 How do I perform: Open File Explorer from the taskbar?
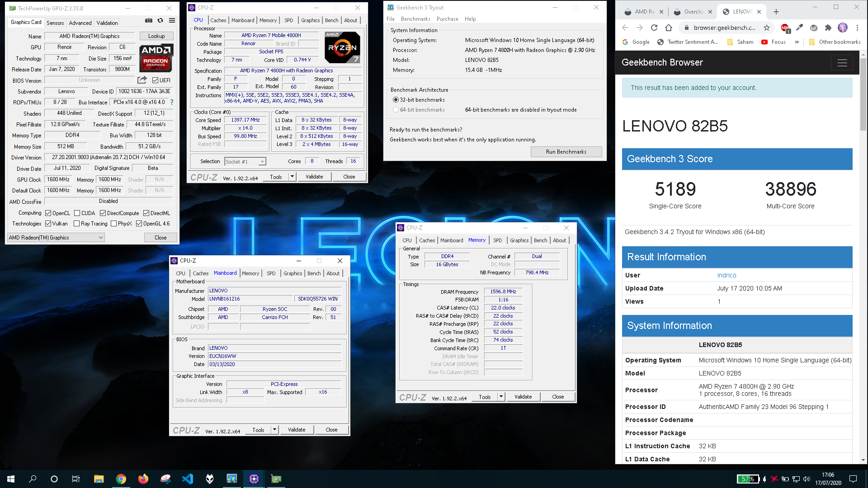click(99, 479)
